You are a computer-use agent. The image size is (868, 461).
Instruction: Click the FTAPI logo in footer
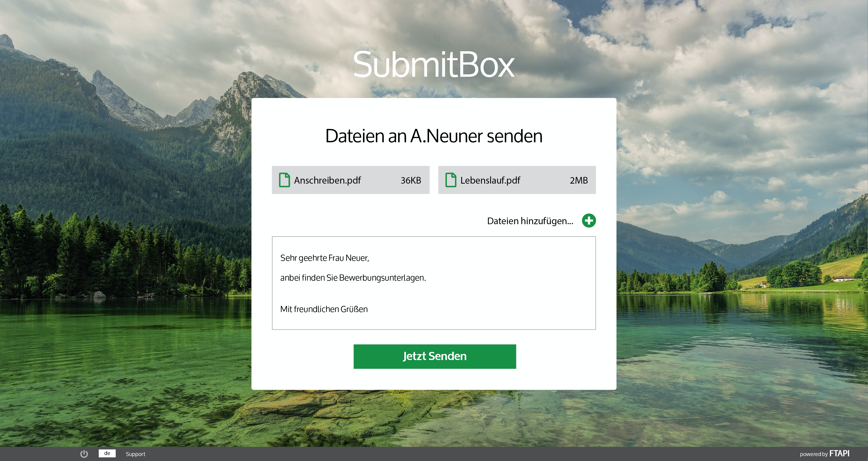839,454
